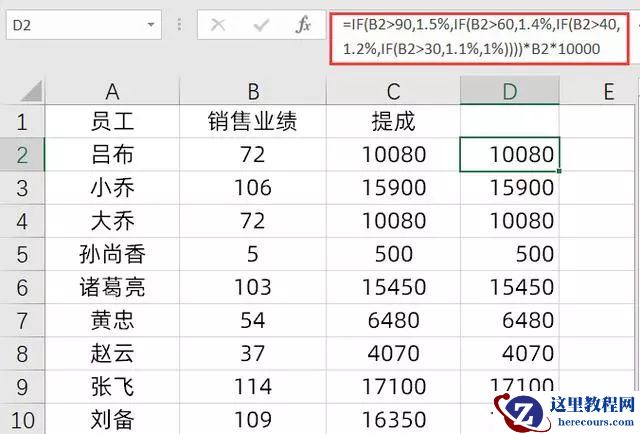Click the Cancel (X) formula icon

click(x=218, y=25)
